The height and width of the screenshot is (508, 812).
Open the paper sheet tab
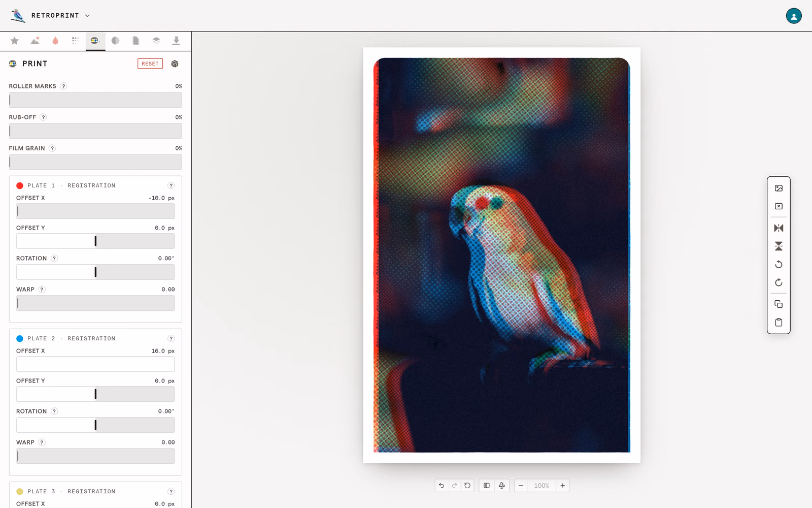pos(136,41)
